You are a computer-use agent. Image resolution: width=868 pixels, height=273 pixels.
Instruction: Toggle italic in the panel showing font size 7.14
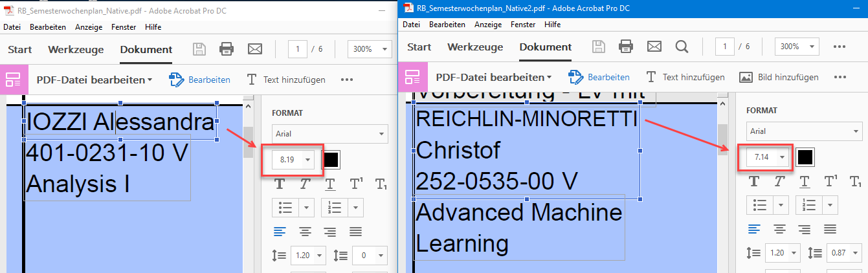(780, 180)
